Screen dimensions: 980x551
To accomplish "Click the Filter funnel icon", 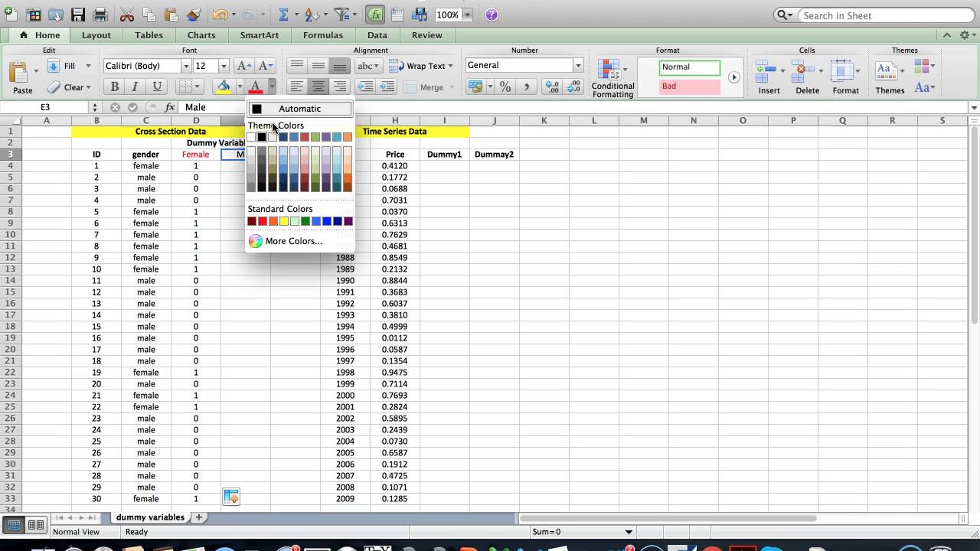I will tap(341, 15).
